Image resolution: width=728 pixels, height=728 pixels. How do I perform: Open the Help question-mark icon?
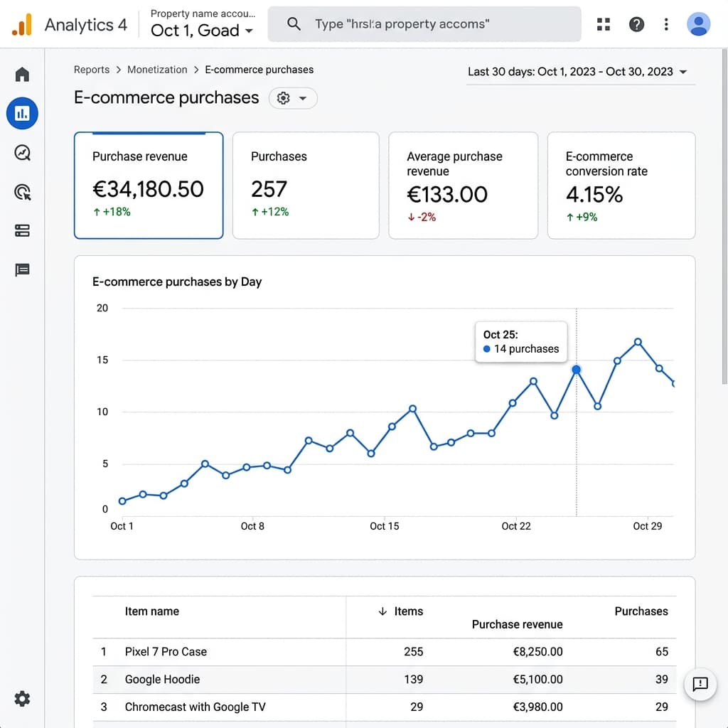pos(636,24)
